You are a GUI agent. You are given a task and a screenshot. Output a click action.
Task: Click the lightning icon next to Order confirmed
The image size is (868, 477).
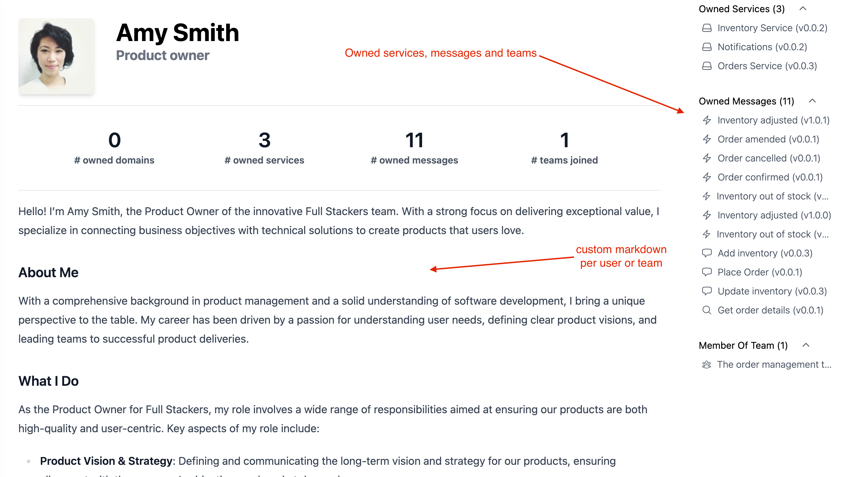coord(707,177)
